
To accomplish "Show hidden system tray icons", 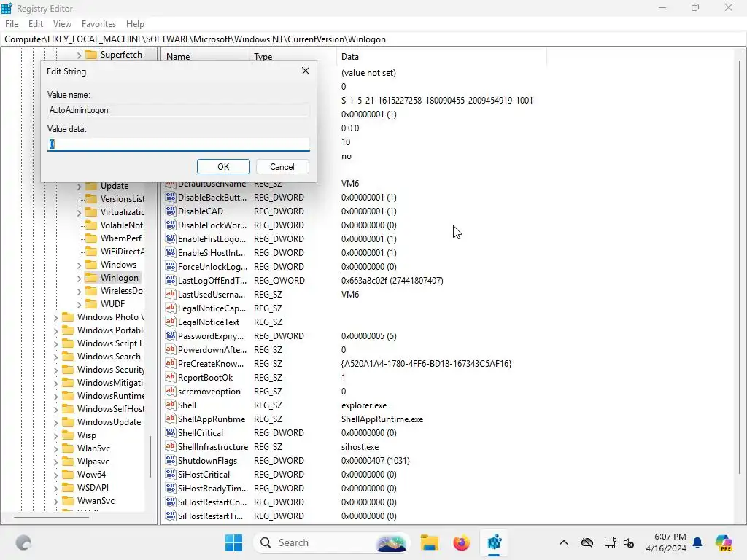I will (x=564, y=542).
